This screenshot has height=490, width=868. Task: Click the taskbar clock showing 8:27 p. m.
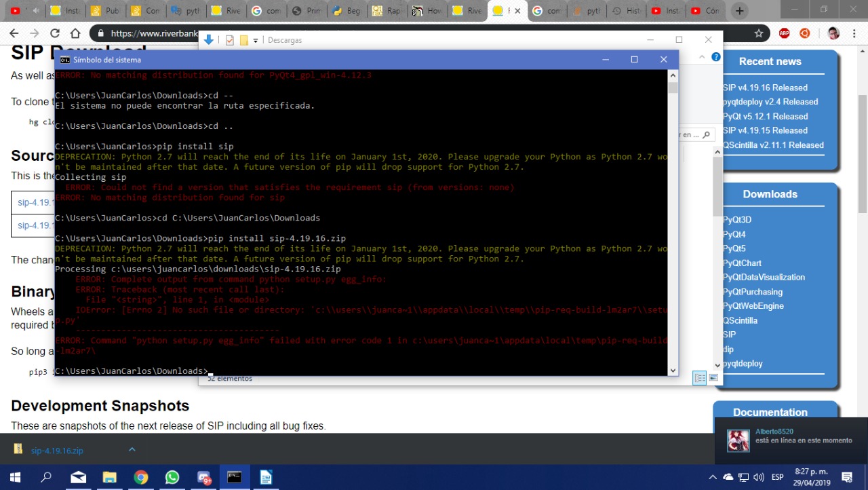tap(810, 477)
